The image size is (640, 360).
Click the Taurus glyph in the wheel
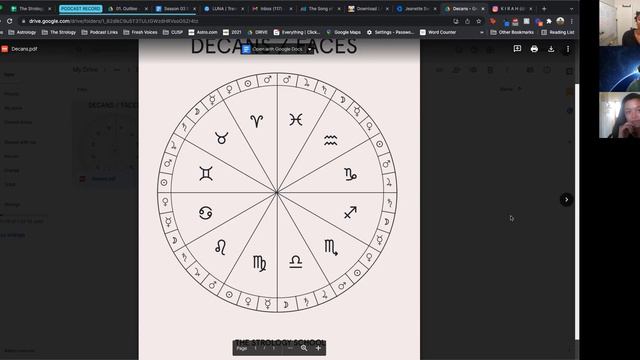[x=222, y=138]
